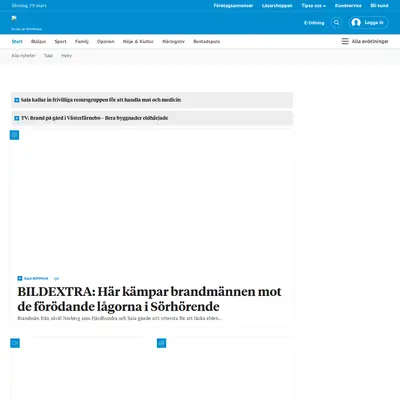This screenshot has height=400, width=400.
Task: Click gallery icon on BILDEXTRA article image
Action: click(x=14, y=135)
